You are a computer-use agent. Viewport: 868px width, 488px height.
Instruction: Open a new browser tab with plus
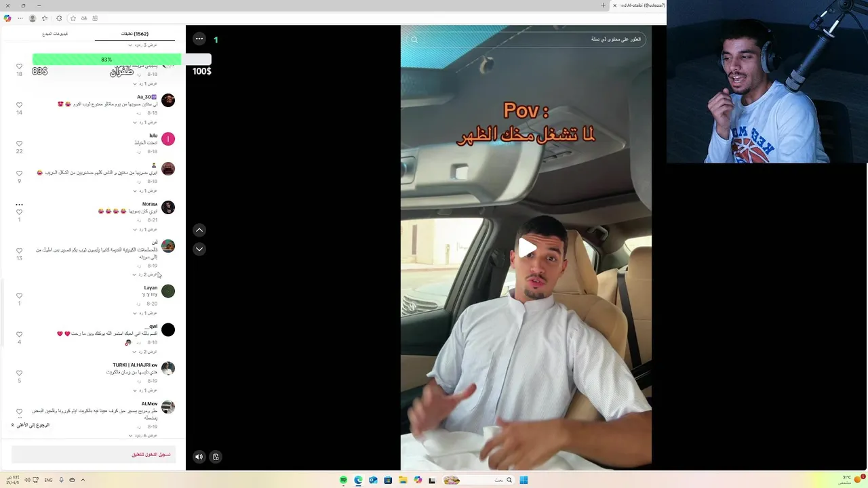[603, 5]
